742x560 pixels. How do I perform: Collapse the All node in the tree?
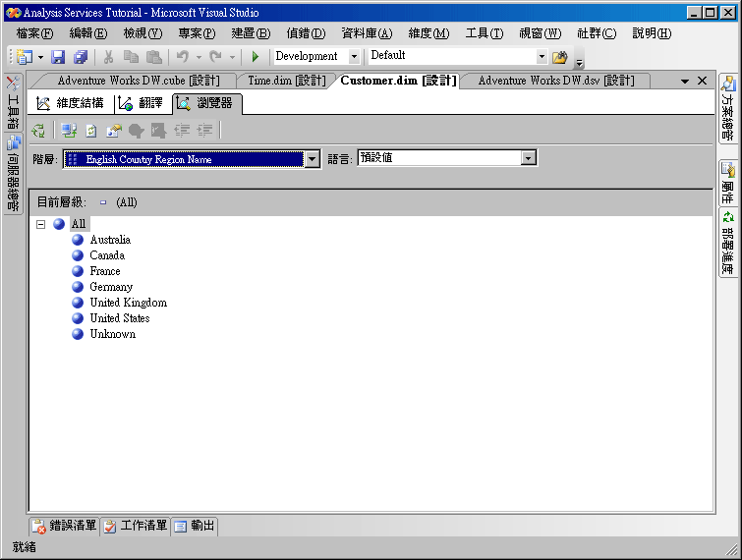40,224
